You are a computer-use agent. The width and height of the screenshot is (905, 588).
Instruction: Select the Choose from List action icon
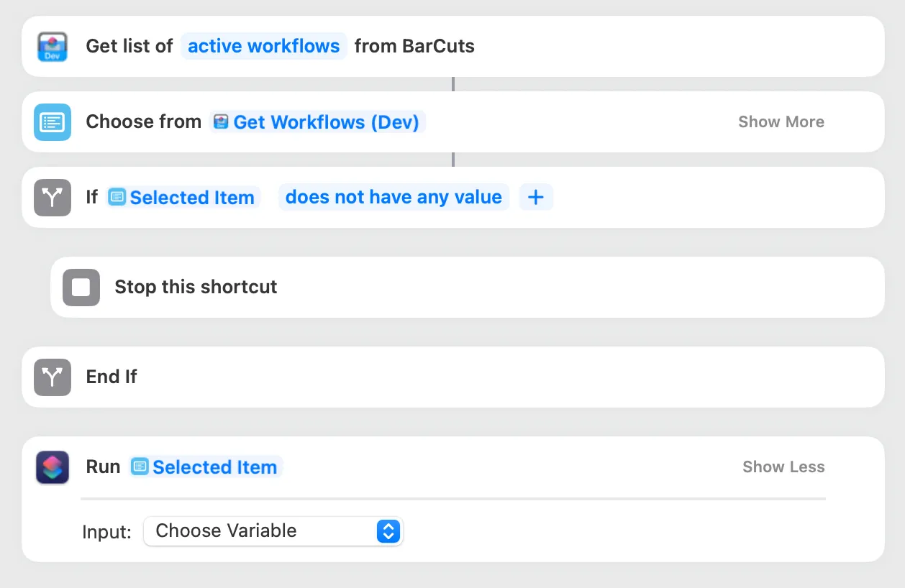point(52,121)
